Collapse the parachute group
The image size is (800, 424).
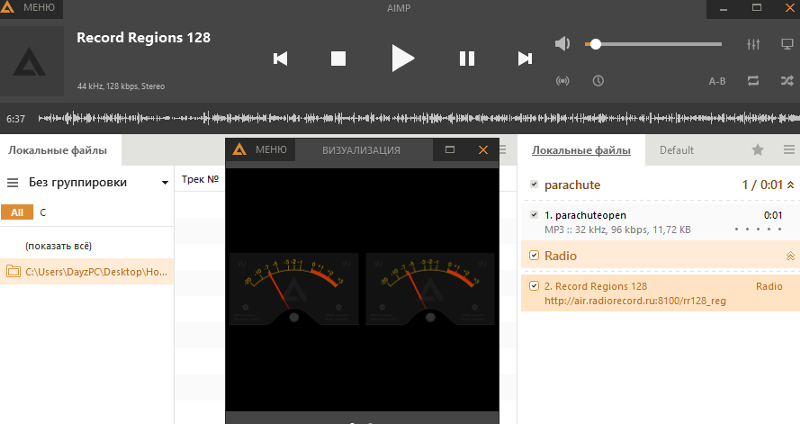pos(790,185)
